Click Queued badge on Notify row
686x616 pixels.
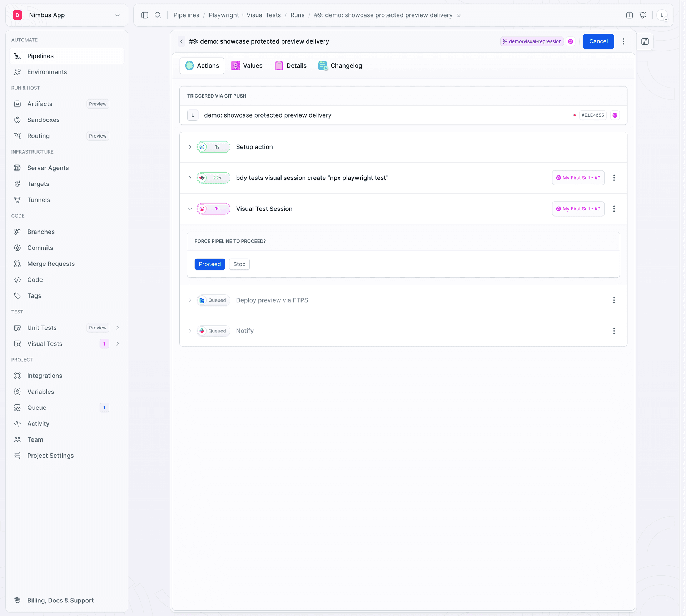click(213, 331)
